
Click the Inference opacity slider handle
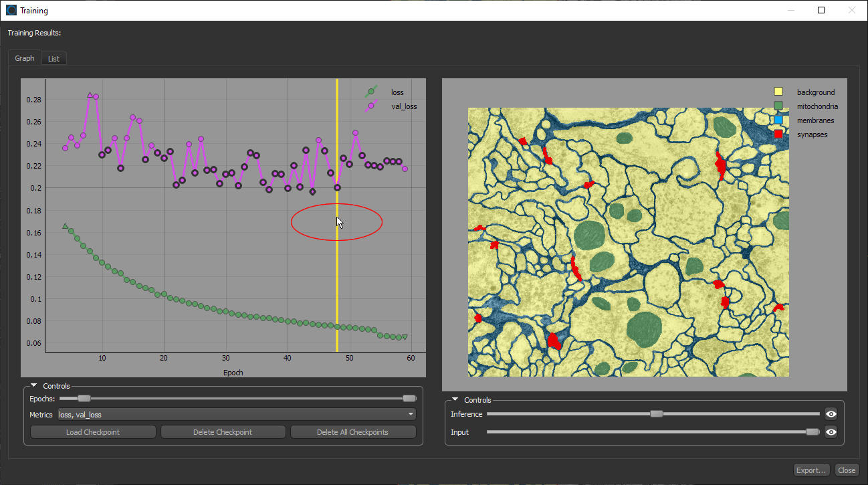pos(657,414)
